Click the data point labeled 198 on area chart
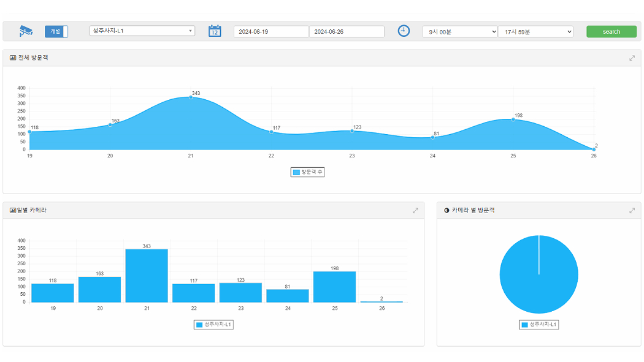644x362 pixels. pyautogui.click(x=513, y=119)
